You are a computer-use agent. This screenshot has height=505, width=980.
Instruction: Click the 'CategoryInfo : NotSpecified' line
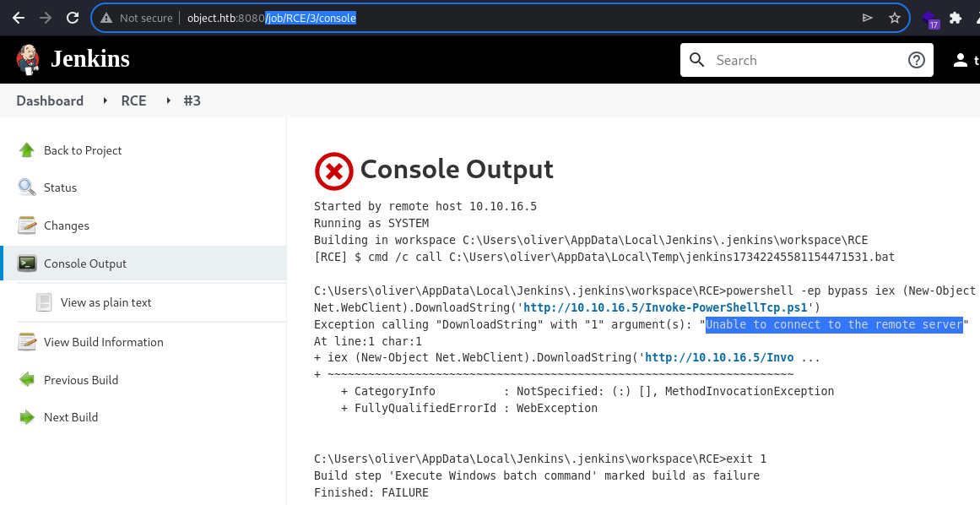point(587,391)
